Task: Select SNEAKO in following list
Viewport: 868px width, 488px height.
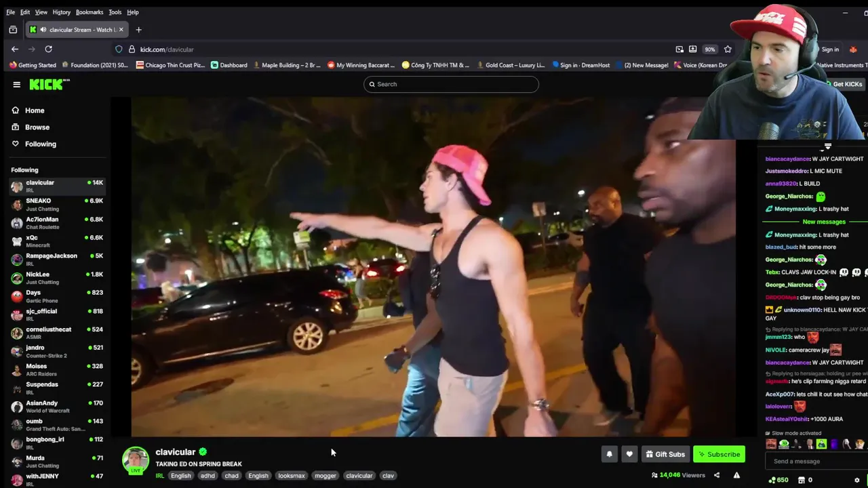Action: coord(57,204)
